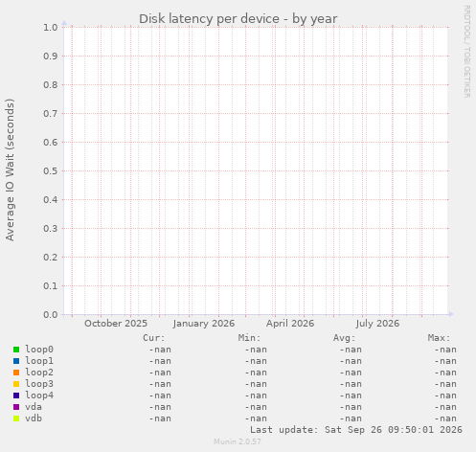
Task: Click the 0.5 y-axis tick label
Action: (51, 171)
